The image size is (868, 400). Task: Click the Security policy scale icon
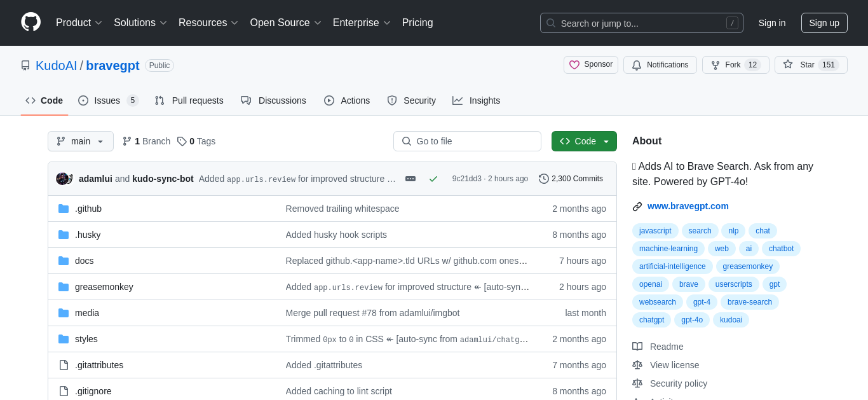[x=637, y=383]
